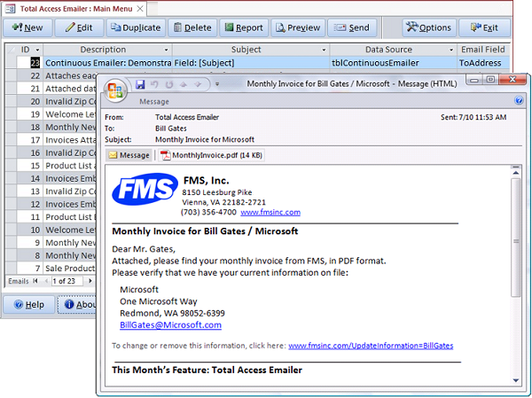532x398 pixels.
Task: Click the BillGates@Microsoft.com email link
Action: click(170, 325)
